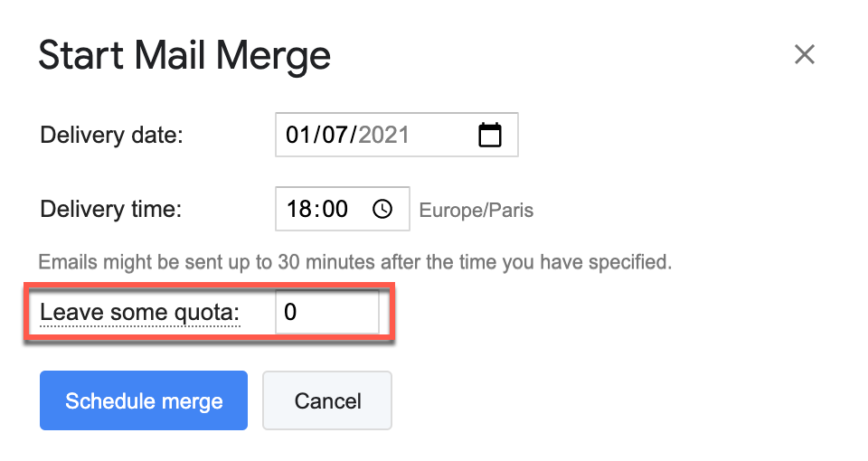
Task: Open the calendar date picker icon
Action: click(x=489, y=136)
